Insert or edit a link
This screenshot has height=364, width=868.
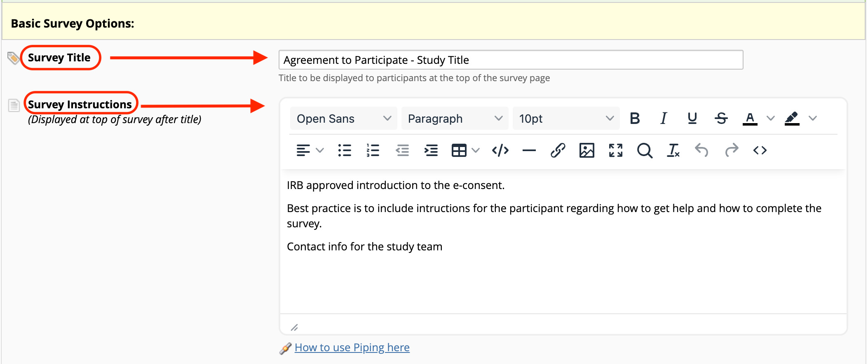click(558, 150)
